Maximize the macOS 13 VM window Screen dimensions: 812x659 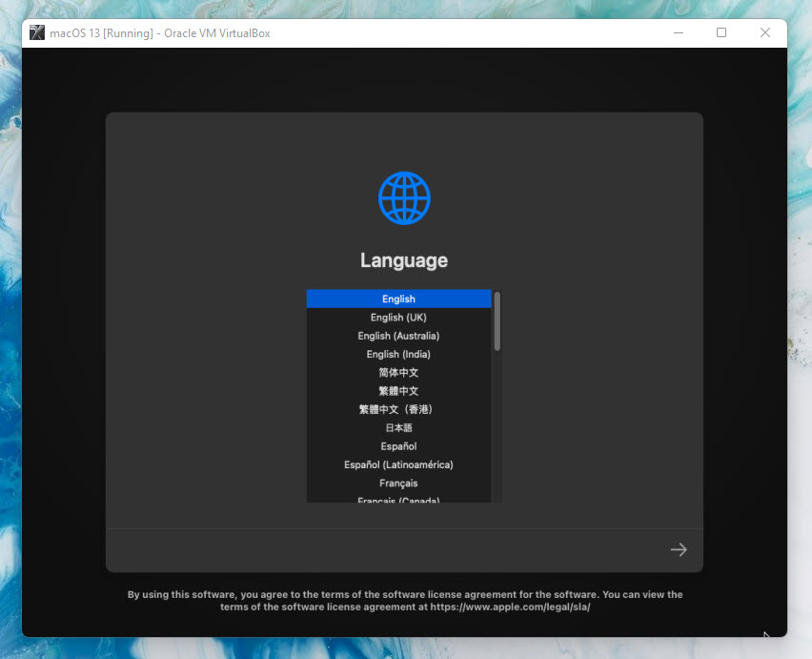point(721,32)
